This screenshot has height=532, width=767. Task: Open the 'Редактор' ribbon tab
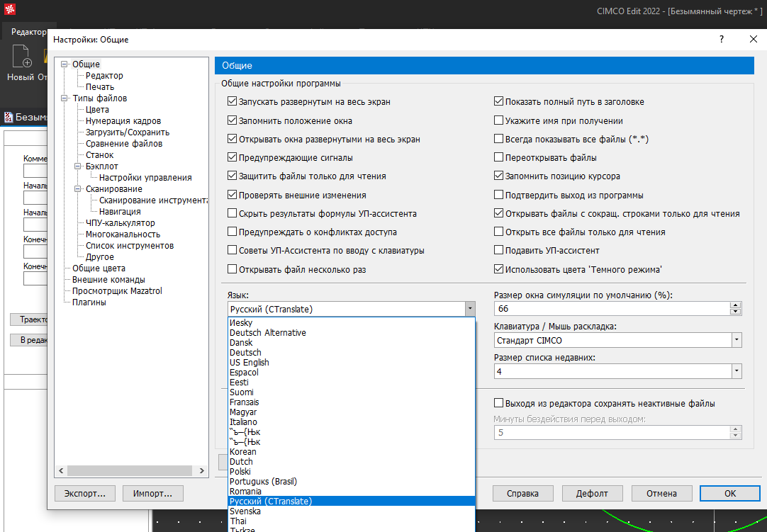28,32
